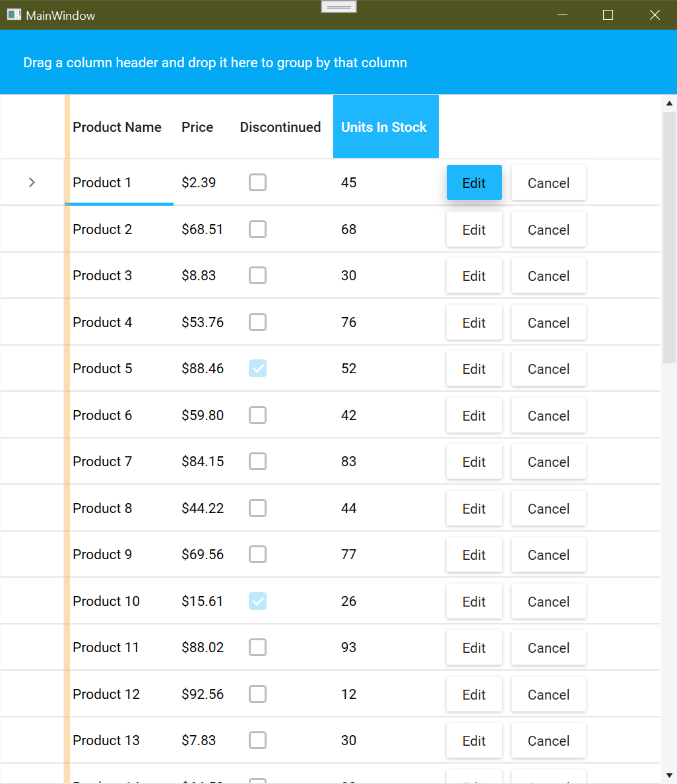Click the Discontinued column header
Image resolution: width=677 pixels, height=784 pixels.
click(x=280, y=127)
